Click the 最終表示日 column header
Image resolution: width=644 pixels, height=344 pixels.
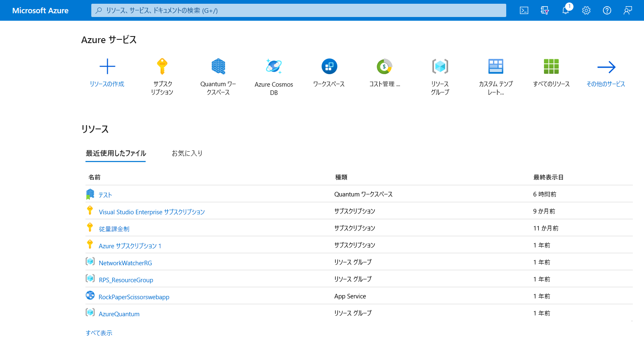548,177
